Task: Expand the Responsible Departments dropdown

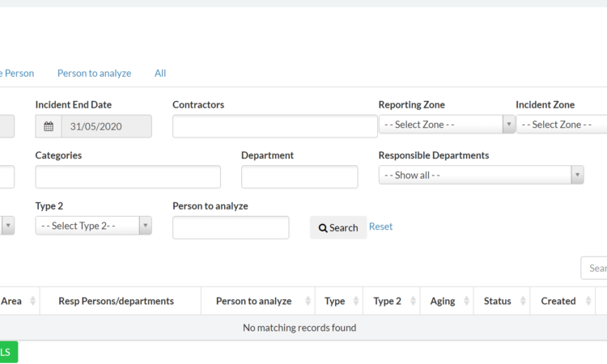Action: [481, 175]
